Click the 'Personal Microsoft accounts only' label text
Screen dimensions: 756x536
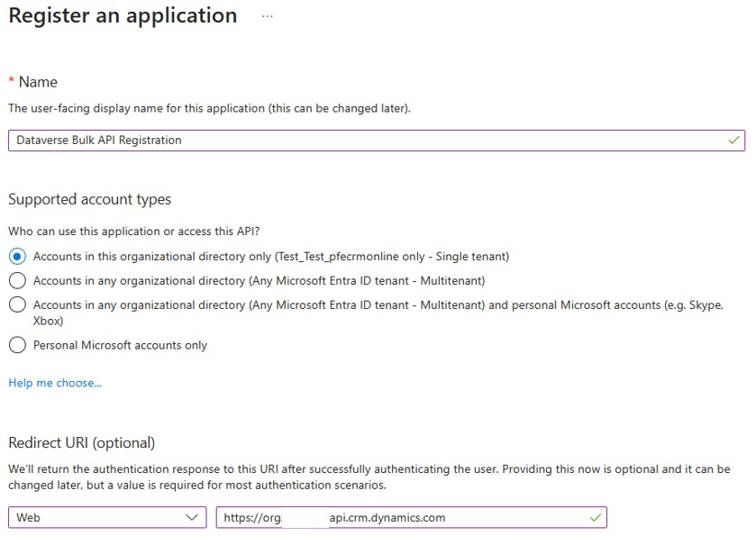pyautogui.click(x=120, y=345)
